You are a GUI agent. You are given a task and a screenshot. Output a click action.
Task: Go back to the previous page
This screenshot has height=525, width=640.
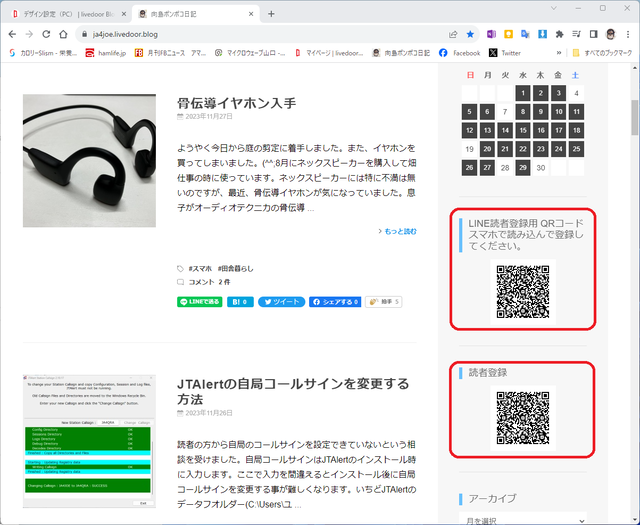12,34
